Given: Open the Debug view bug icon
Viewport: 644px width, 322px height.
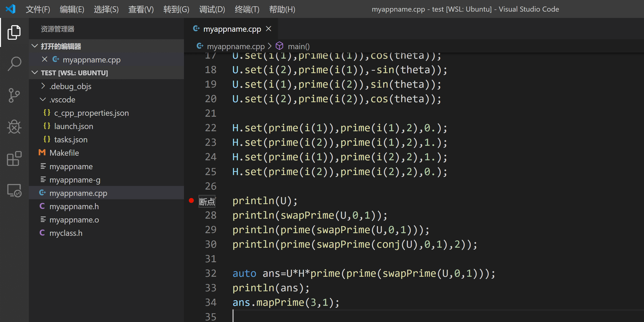Looking at the screenshot, I should coord(14,127).
